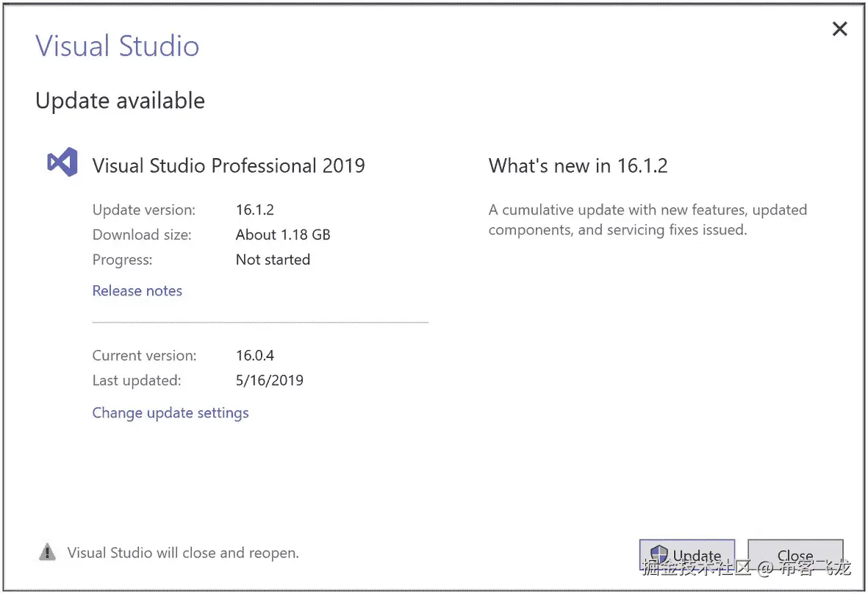Select the last updated date 5/16/2019
This screenshot has height=594, width=868.
point(270,380)
